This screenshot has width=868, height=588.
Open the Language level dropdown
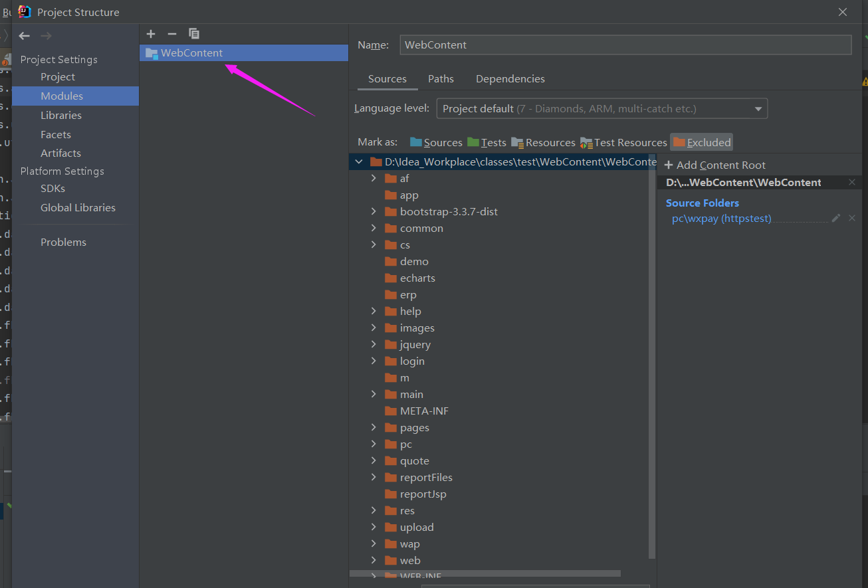[601, 108]
